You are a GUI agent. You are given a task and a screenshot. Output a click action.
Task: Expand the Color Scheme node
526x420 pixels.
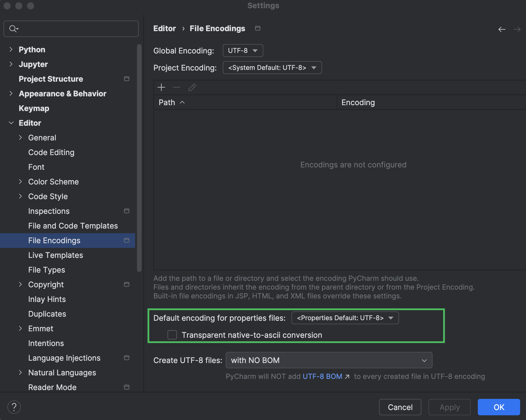20,182
